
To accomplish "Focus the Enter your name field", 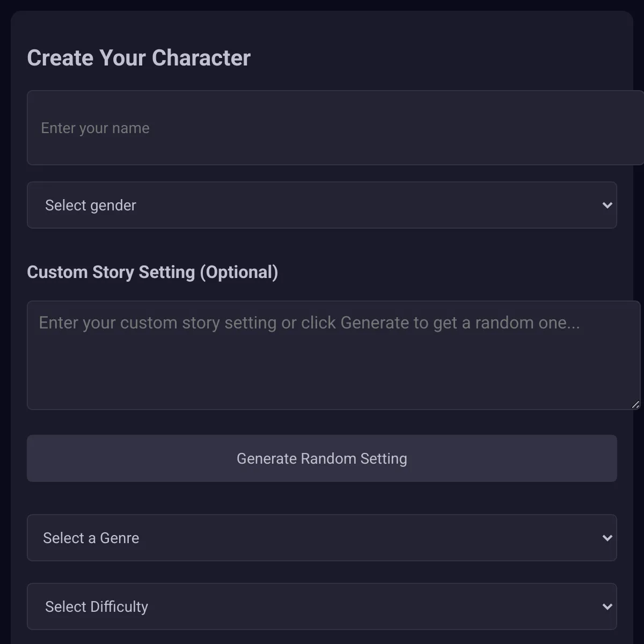I will click(335, 128).
